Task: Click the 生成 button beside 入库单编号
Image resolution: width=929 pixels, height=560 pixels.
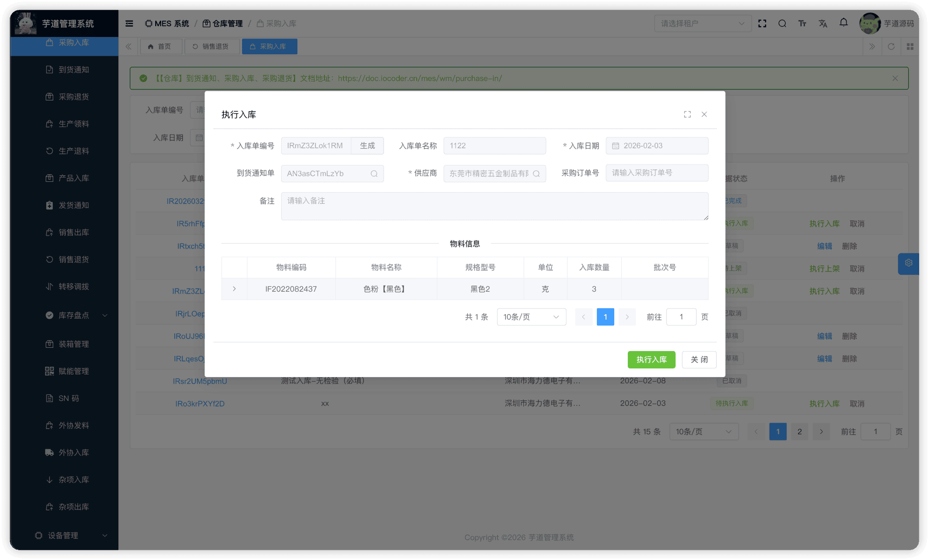Action: pyautogui.click(x=367, y=145)
